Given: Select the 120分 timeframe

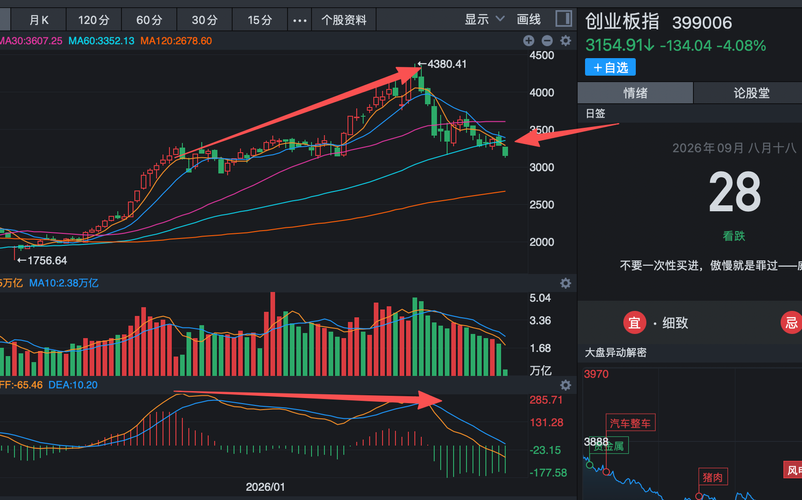Looking at the screenshot, I should click(94, 20).
